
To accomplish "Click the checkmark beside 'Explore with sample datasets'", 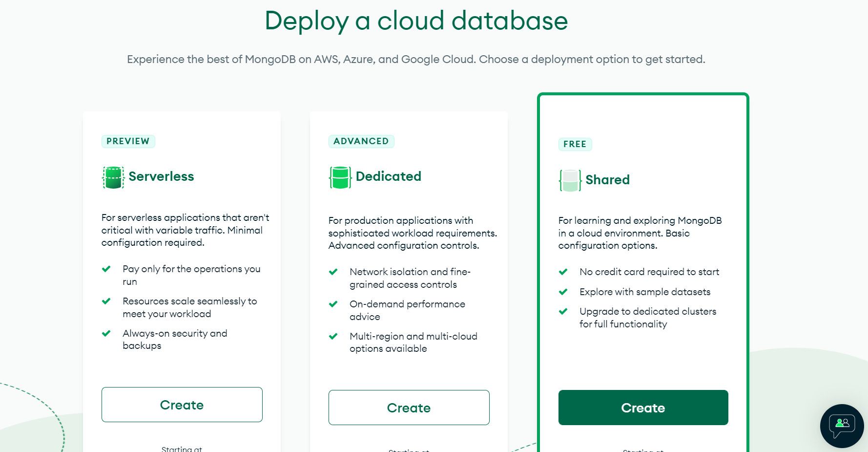I will pos(564,291).
